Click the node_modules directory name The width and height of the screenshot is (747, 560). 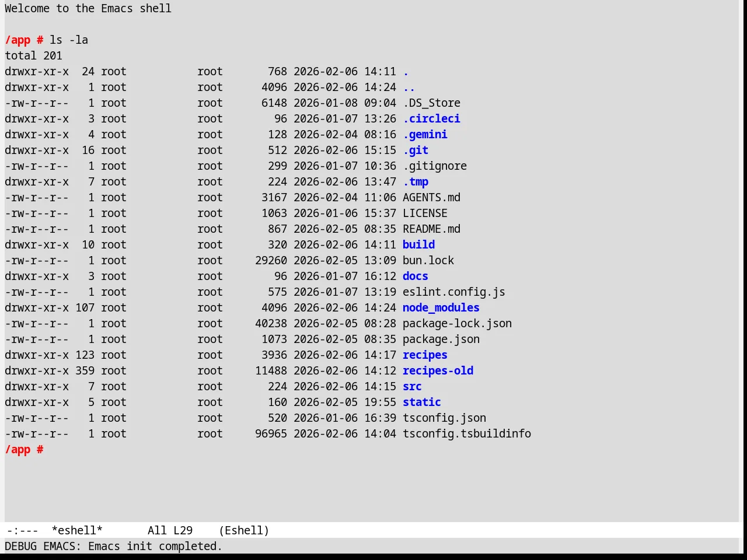pos(441,307)
